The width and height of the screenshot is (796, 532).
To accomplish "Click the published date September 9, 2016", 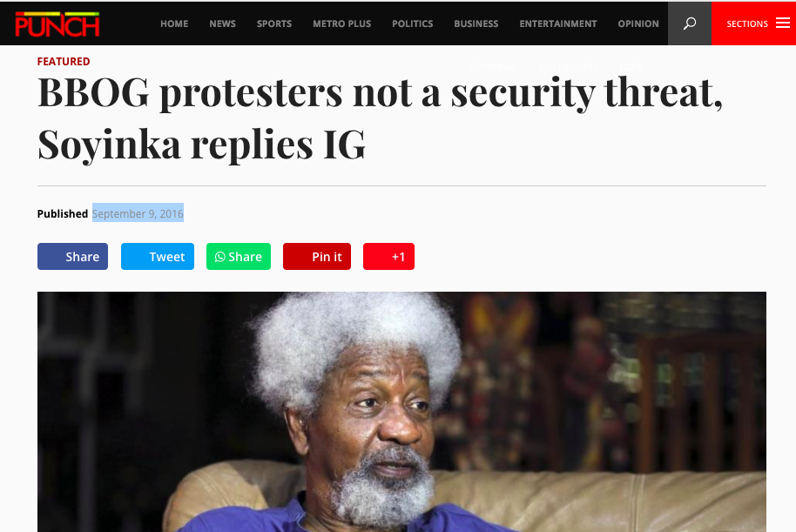I will (138, 213).
